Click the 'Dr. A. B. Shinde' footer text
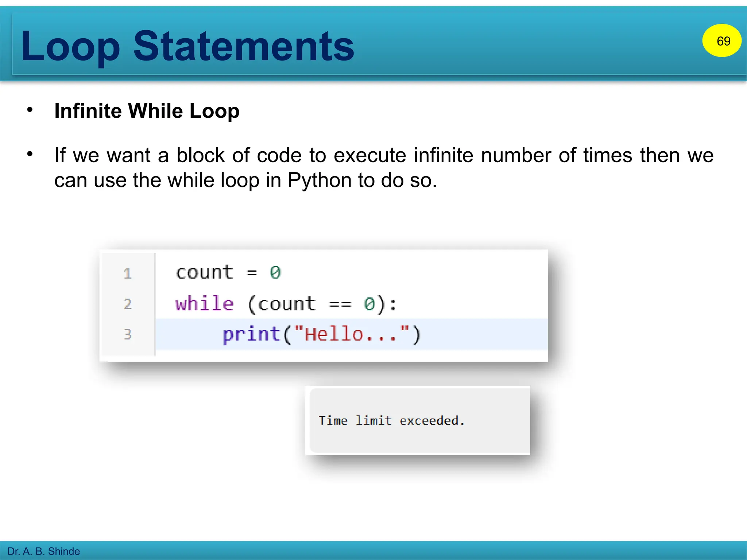 pos(43,551)
